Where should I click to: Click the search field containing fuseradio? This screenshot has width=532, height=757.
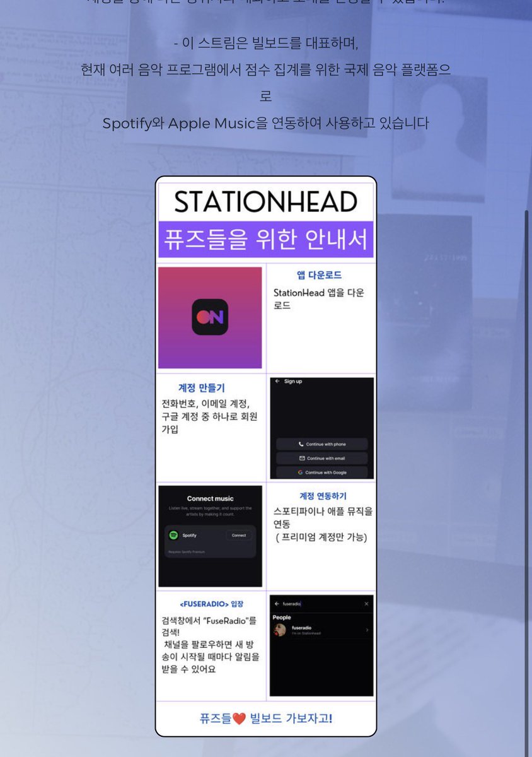(x=321, y=604)
